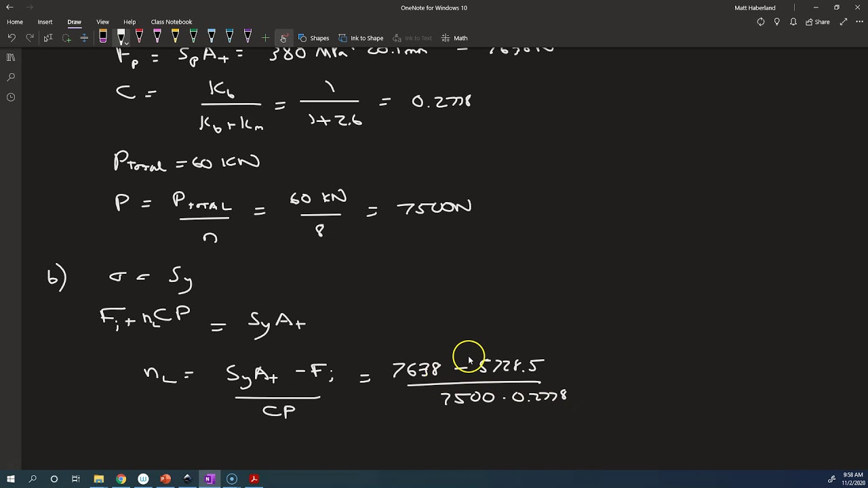868x488 pixels.
Task: Open the Shapes gallery
Action: tap(313, 38)
